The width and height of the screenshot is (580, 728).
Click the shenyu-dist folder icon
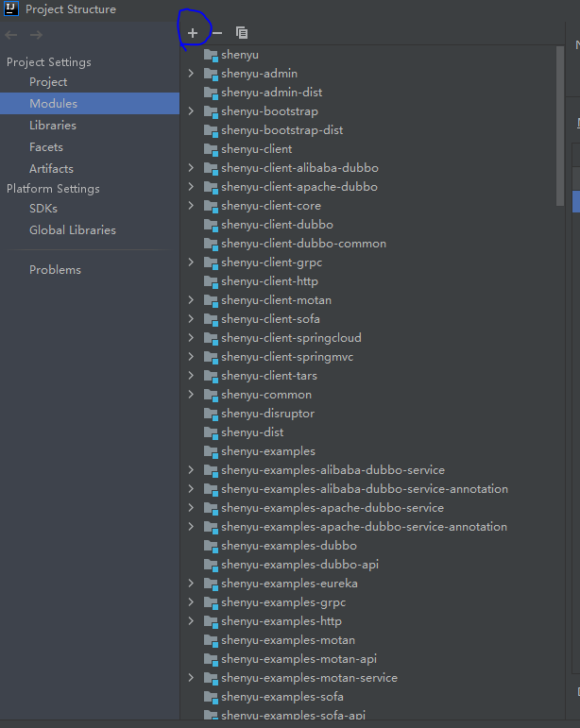tap(211, 432)
